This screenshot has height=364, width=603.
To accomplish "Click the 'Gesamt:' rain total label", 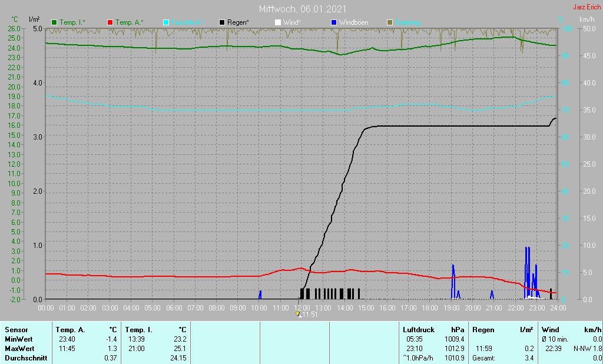I will (484, 358).
